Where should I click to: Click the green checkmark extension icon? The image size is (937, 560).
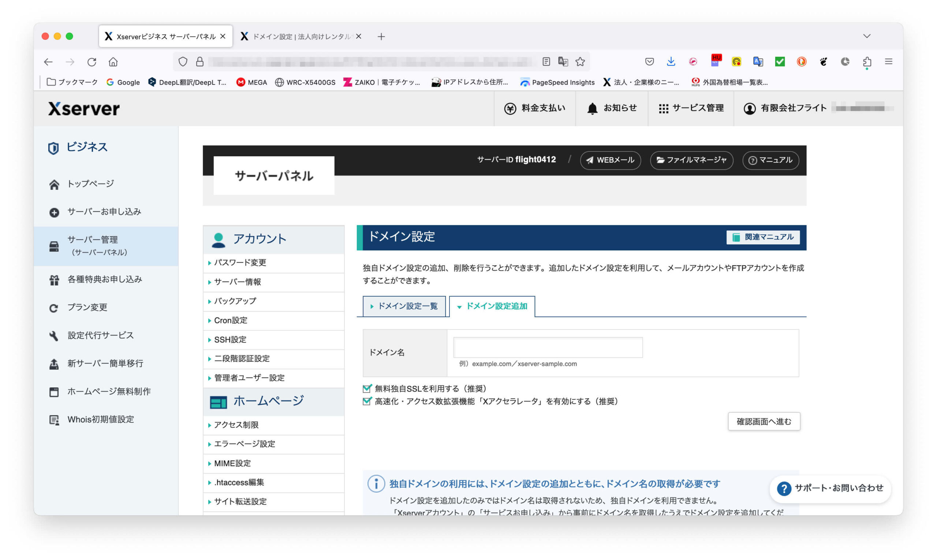tap(780, 61)
